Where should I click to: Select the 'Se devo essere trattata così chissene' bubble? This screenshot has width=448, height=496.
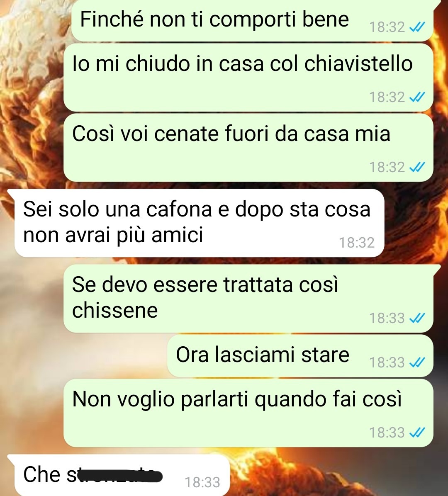[248, 299]
